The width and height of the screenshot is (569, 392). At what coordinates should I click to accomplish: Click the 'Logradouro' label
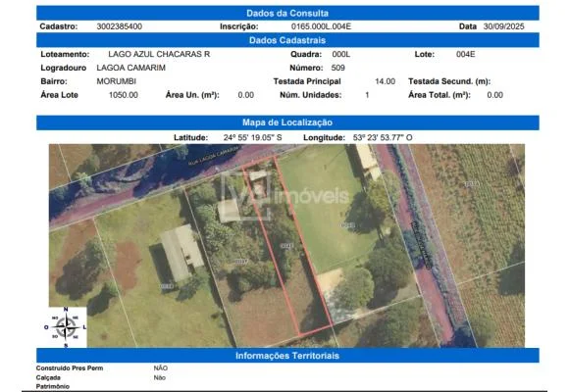[x=64, y=68]
